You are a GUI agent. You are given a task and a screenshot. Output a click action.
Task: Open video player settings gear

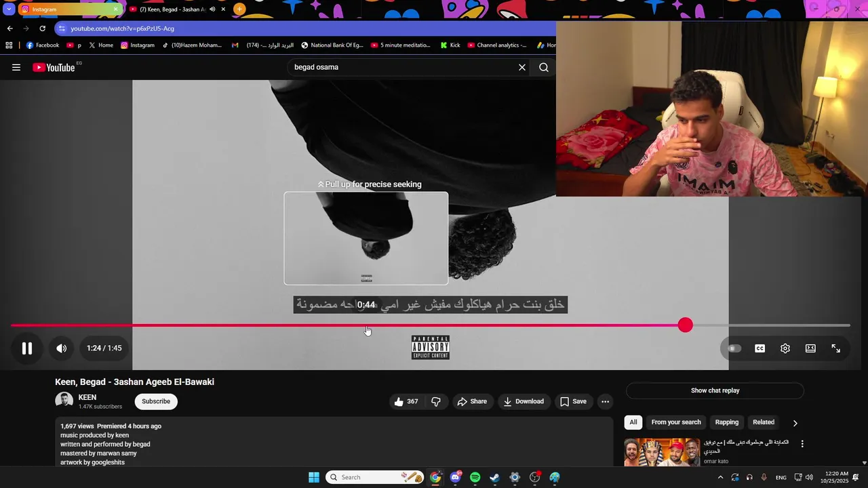[x=785, y=348]
